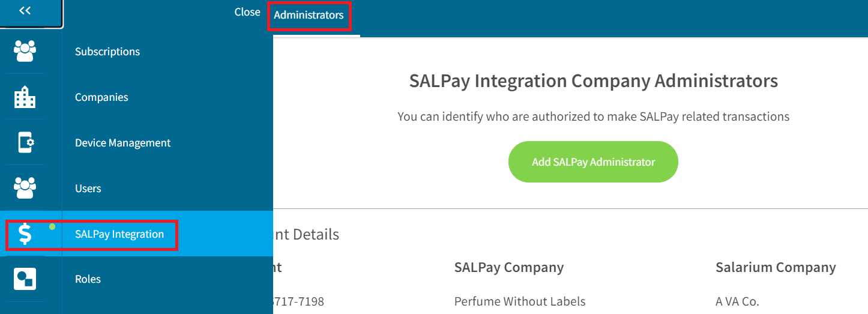The width and height of the screenshot is (868, 314).
Task: Open the Subscriptions menu item
Action: click(x=107, y=52)
